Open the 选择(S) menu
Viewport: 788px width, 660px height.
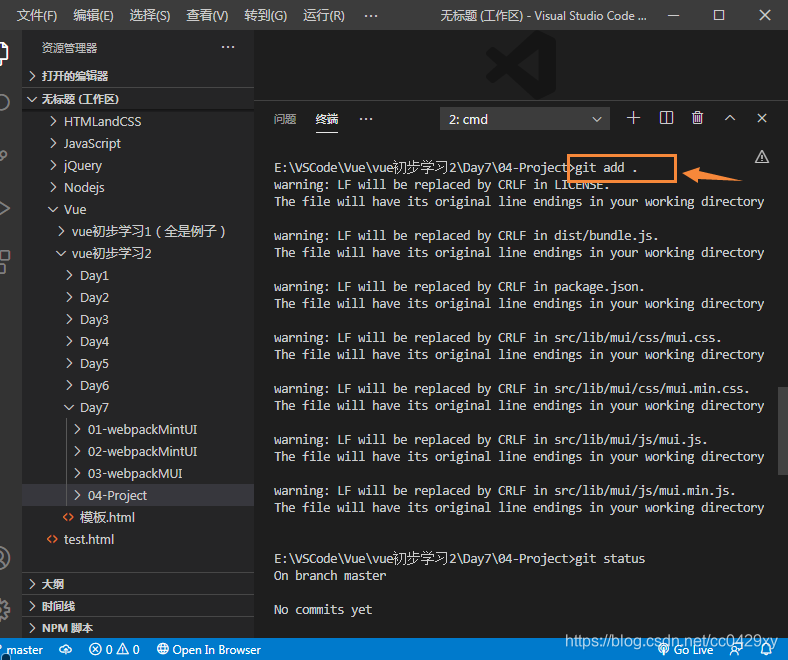pyautogui.click(x=150, y=16)
